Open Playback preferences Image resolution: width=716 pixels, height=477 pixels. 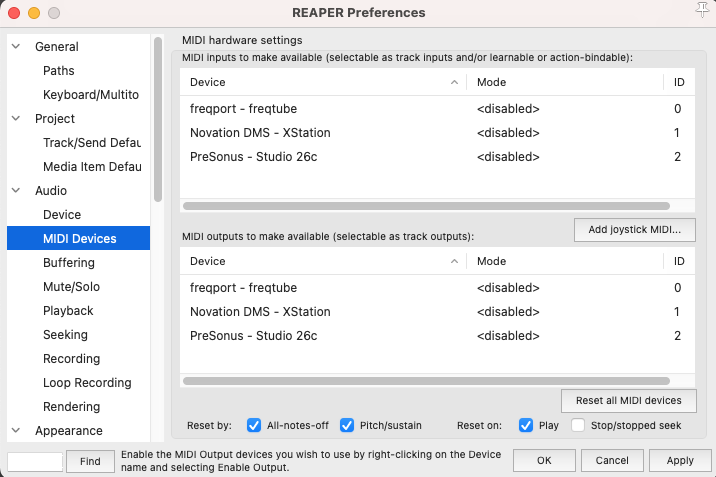[x=68, y=311]
